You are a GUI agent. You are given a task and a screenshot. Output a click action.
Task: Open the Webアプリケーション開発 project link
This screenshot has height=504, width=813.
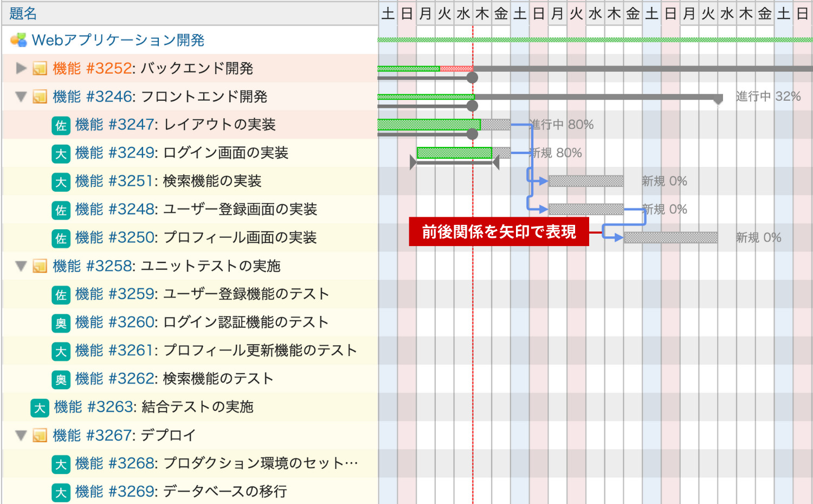tap(118, 40)
